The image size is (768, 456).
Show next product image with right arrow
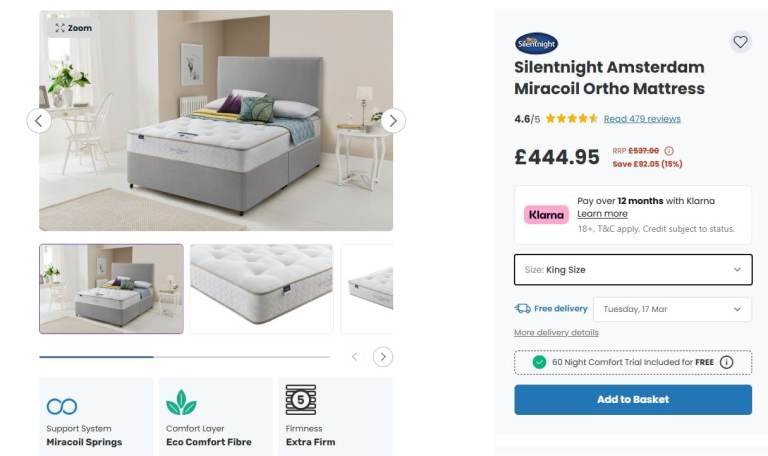click(393, 120)
